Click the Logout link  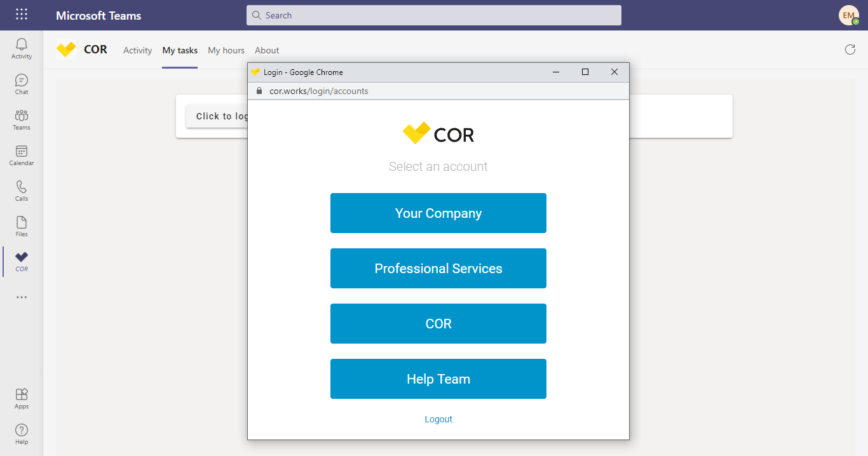pos(438,419)
